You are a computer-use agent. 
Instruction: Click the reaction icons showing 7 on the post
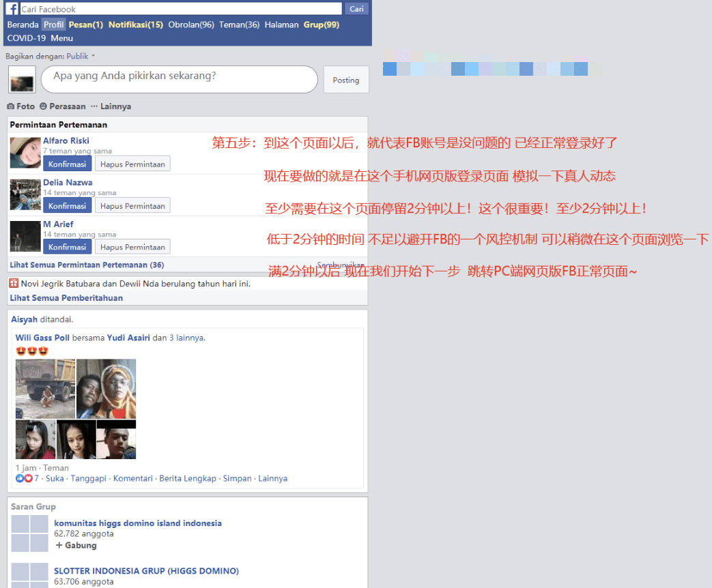coord(23,478)
